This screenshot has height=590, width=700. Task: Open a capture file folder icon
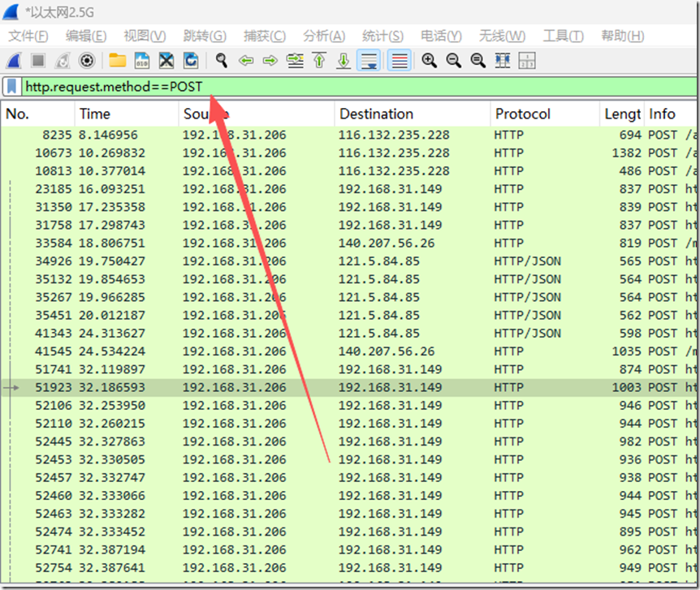tap(118, 60)
